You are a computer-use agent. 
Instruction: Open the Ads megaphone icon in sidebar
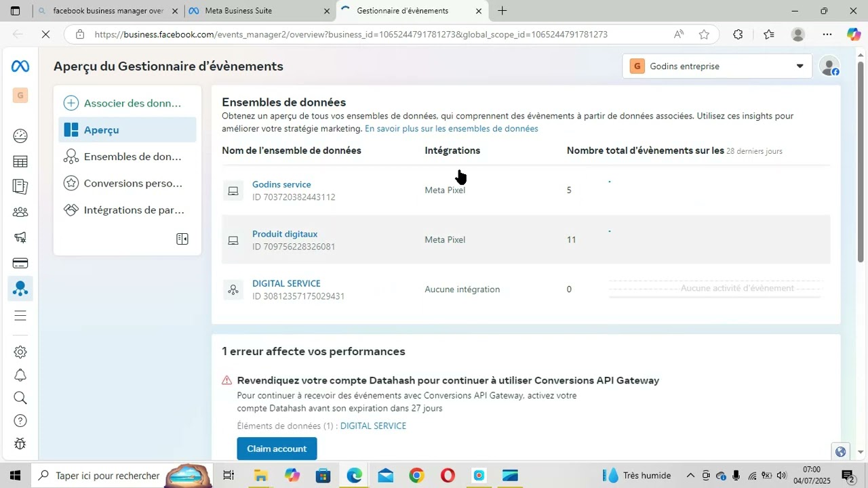point(20,237)
